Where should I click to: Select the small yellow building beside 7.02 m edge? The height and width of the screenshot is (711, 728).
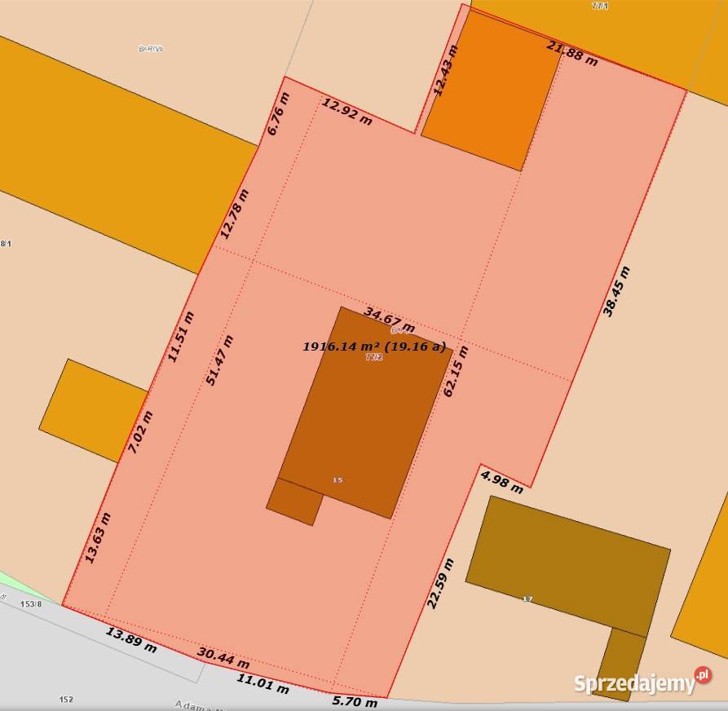click(x=93, y=410)
